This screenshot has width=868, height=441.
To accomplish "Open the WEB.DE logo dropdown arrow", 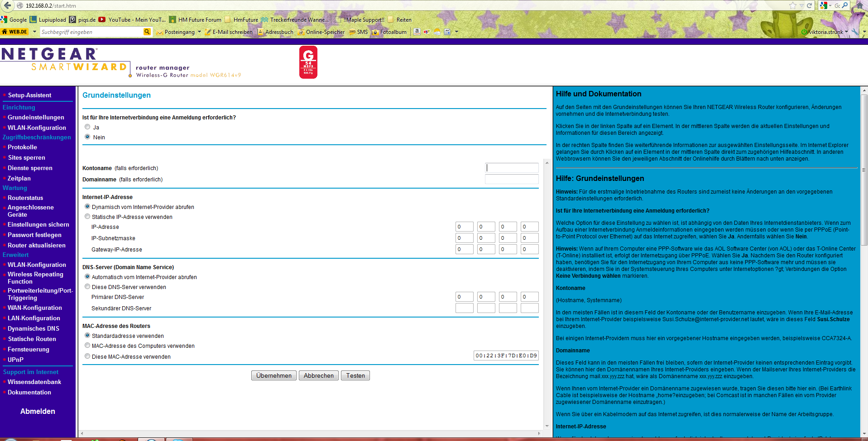I will 34,32.
